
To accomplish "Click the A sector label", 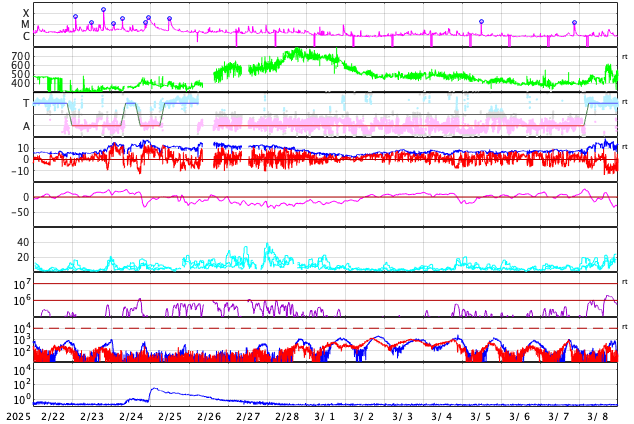I will [x=26, y=127].
